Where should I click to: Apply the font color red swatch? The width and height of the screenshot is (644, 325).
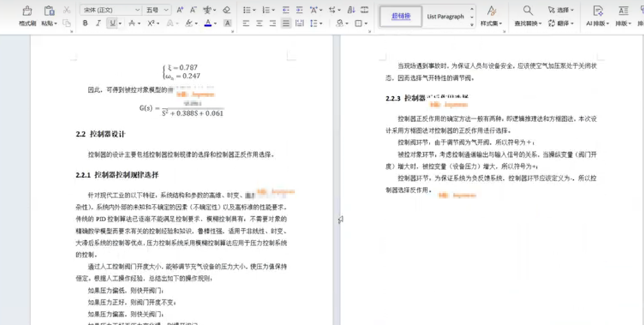pyautogui.click(x=208, y=23)
